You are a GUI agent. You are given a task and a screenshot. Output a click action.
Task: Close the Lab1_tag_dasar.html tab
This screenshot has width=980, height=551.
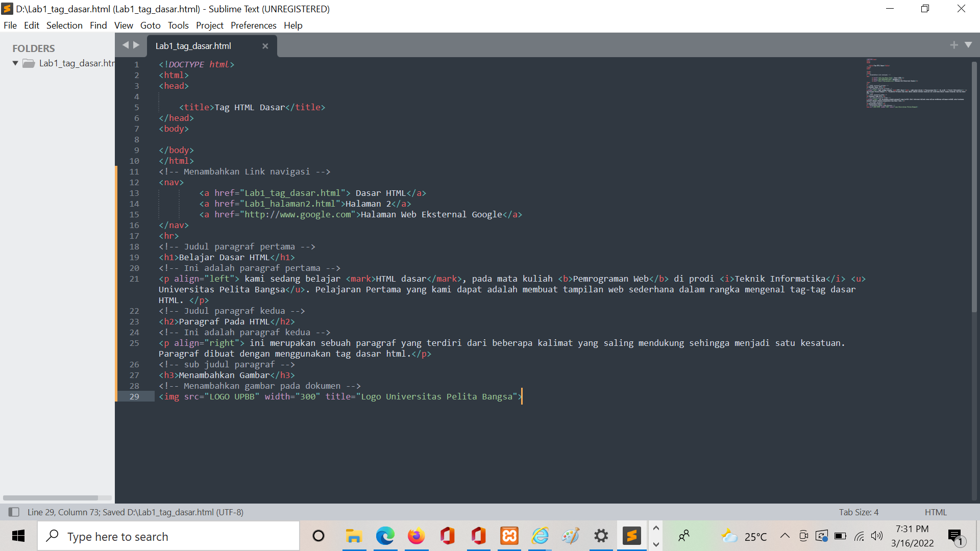pyautogui.click(x=265, y=46)
